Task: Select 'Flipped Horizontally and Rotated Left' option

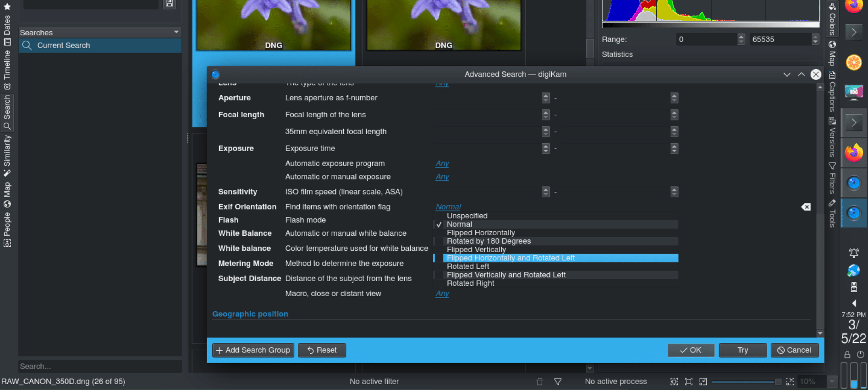Action: 556,258
